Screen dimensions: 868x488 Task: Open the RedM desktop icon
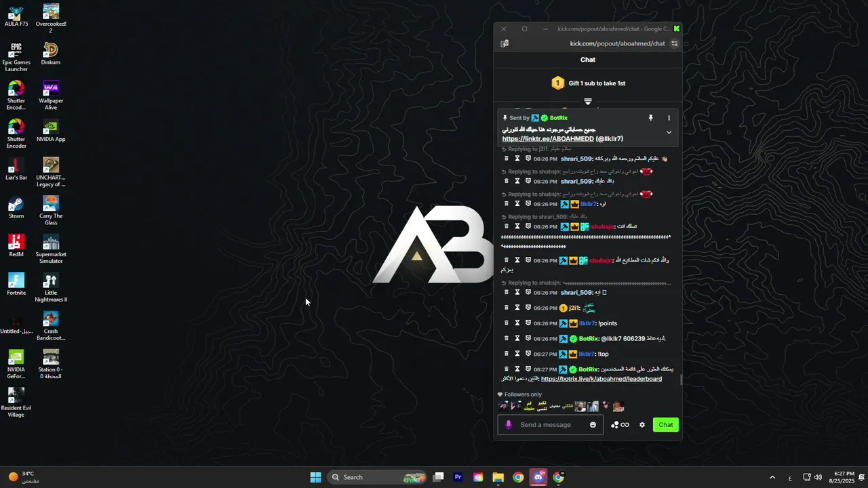tap(16, 246)
